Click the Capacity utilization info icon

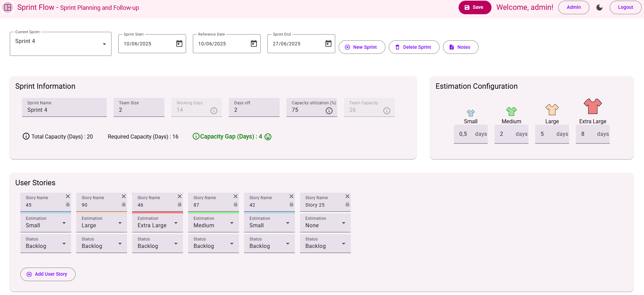click(x=329, y=111)
